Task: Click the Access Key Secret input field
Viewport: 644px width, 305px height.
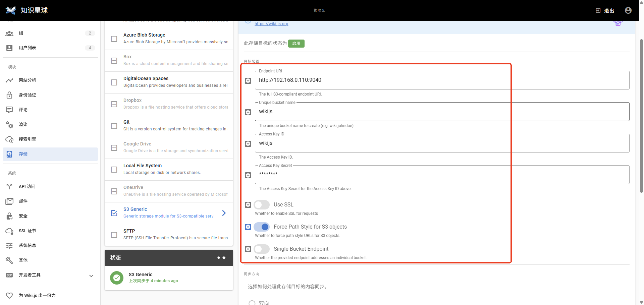Action: coord(442,175)
